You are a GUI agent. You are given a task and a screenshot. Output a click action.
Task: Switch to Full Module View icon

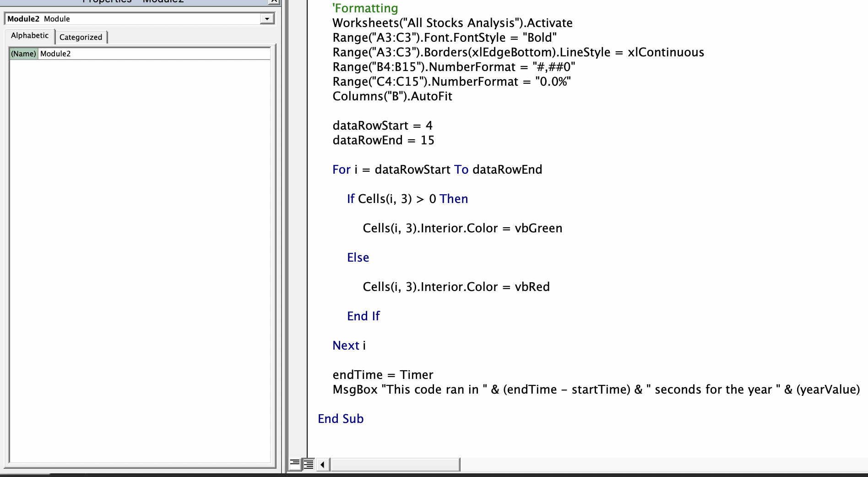(309, 464)
